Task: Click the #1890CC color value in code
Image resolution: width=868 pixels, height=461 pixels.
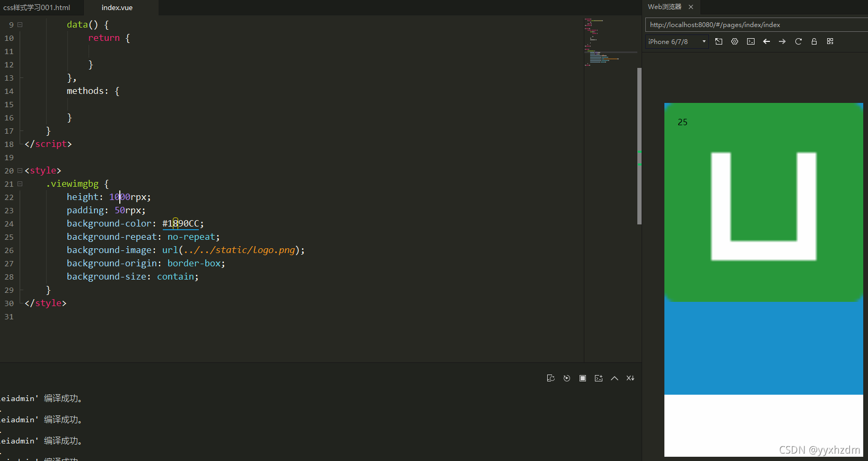Action: 180,223
